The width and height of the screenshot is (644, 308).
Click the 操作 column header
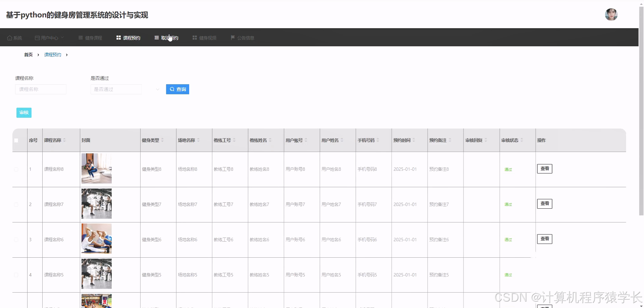point(541,141)
